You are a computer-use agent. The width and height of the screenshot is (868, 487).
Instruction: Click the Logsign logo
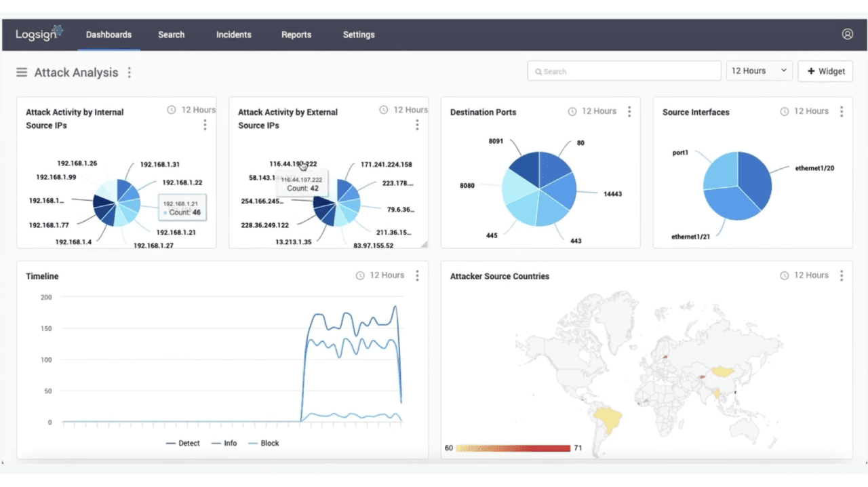pos(39,33)
